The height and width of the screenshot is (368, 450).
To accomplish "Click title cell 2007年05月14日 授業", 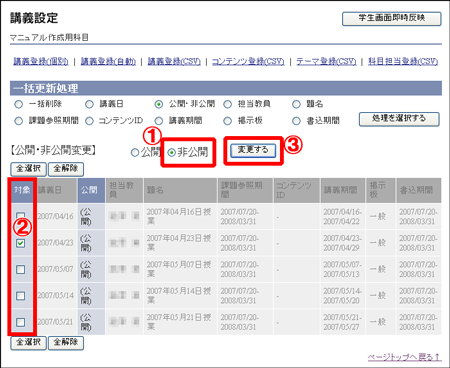I will click(180, 296).
